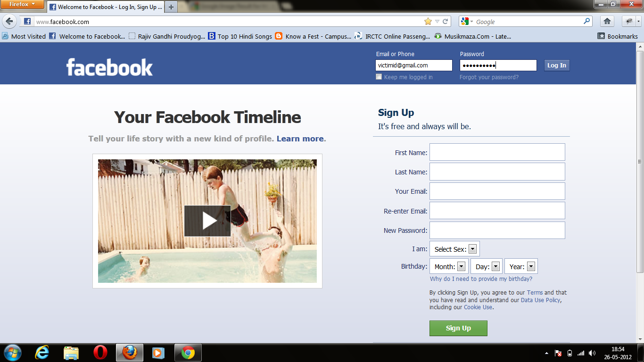Switch to Google Chrome taskbar icon
Image resolution: width=644 pixels, height=362 pixels.
pyautogui.click(x=188, y=353)
